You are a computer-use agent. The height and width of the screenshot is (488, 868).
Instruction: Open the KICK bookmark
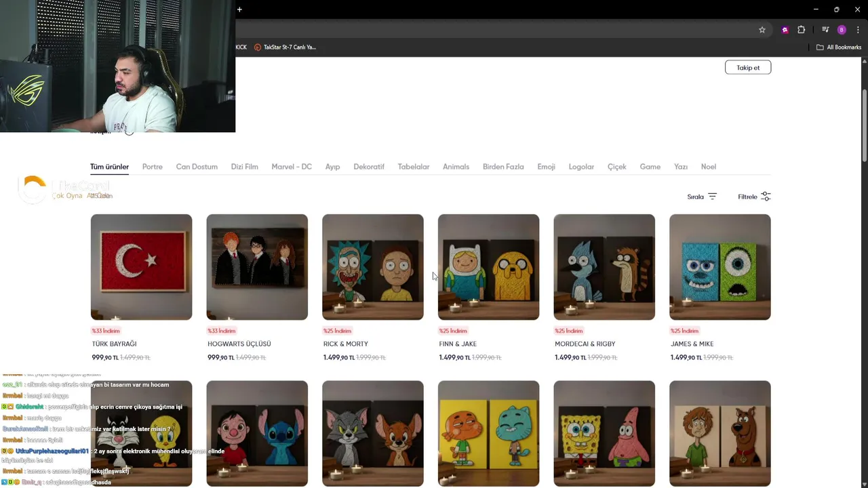[241, 47]
